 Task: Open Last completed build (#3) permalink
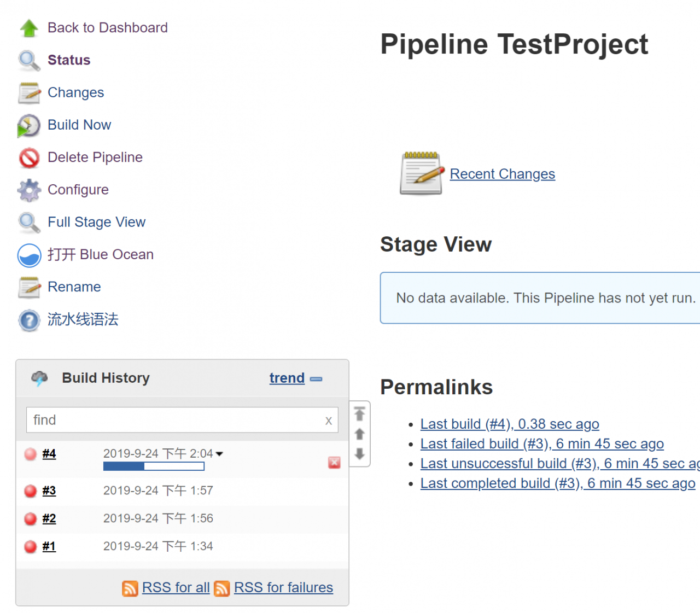(558, 483)
